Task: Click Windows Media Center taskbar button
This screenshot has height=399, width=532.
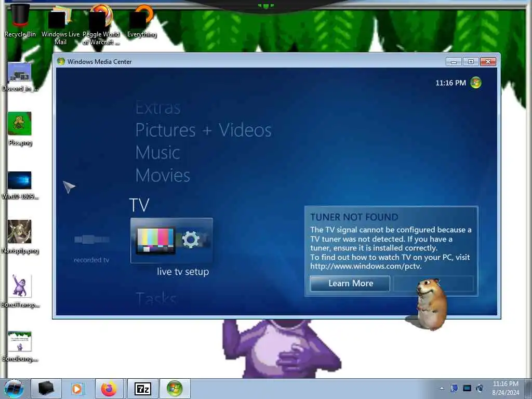Action: pyautogui.click(x=175, y=389)
